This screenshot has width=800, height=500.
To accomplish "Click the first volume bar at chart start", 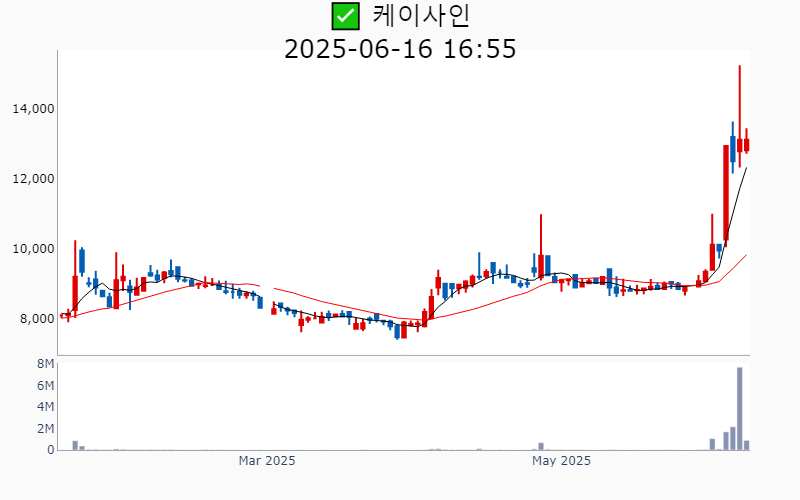I will (x=75, y=445).
